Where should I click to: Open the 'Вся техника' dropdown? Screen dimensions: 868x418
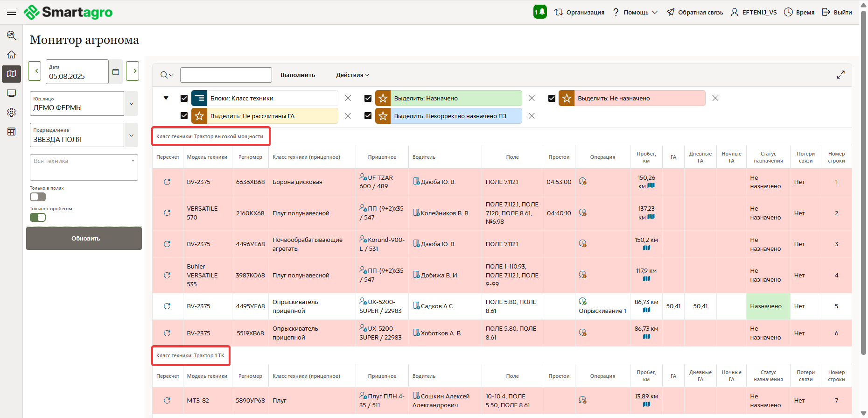[x=84, y=167]
